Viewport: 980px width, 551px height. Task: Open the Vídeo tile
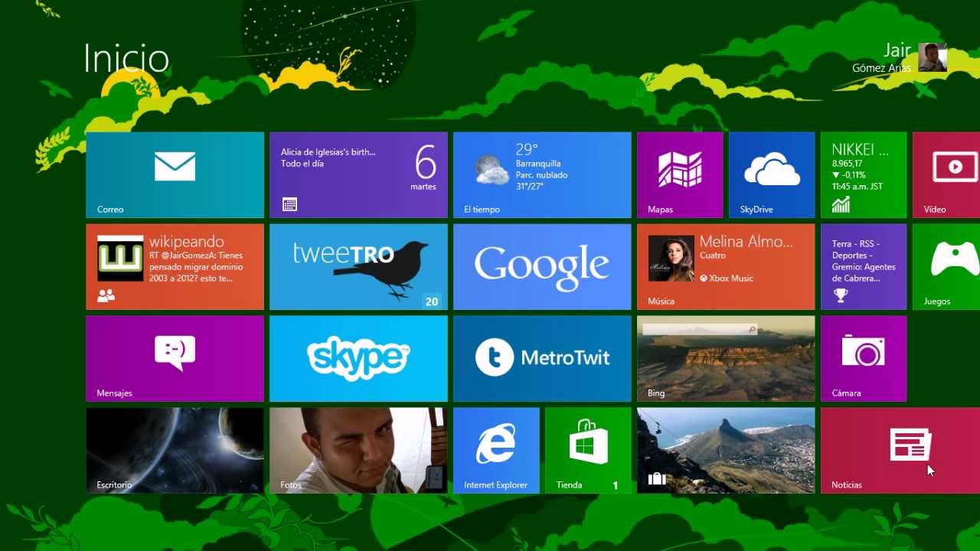(946, 175)
